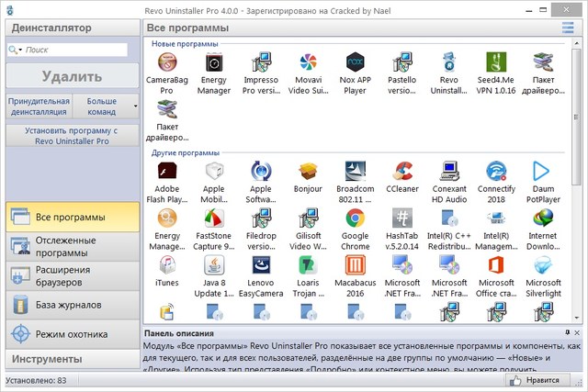Expand the Больше команд dropdown arrow

[136, 106]
